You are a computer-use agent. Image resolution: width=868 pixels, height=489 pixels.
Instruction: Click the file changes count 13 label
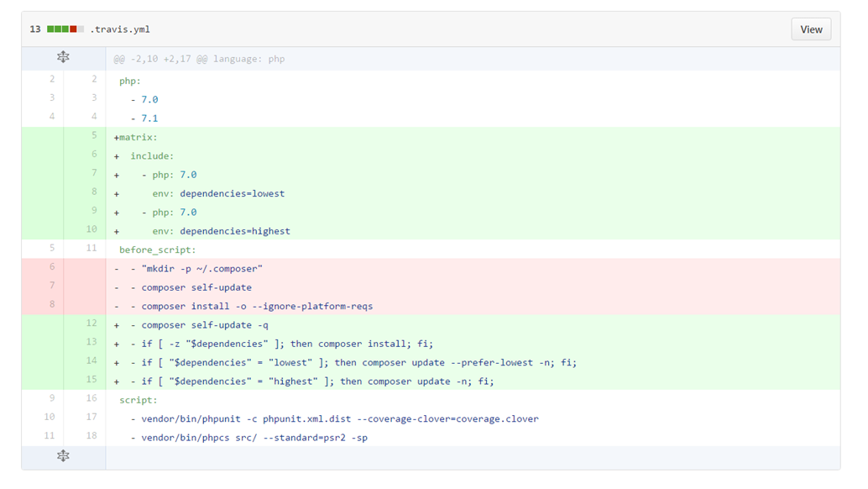click(x=34, y=28)
